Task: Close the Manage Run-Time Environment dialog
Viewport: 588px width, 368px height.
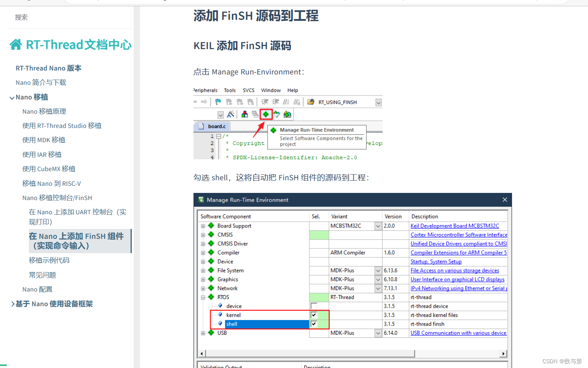Action: coord(505,200)
